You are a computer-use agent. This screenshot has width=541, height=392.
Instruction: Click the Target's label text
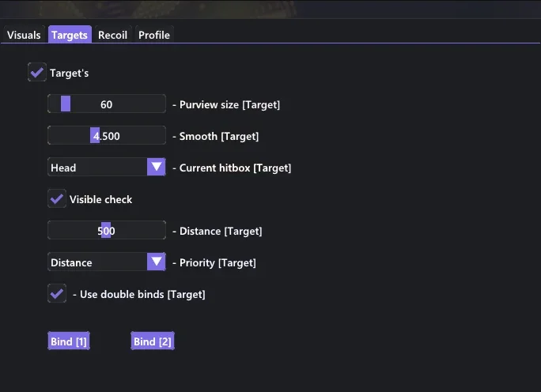[x=70, y=73]
